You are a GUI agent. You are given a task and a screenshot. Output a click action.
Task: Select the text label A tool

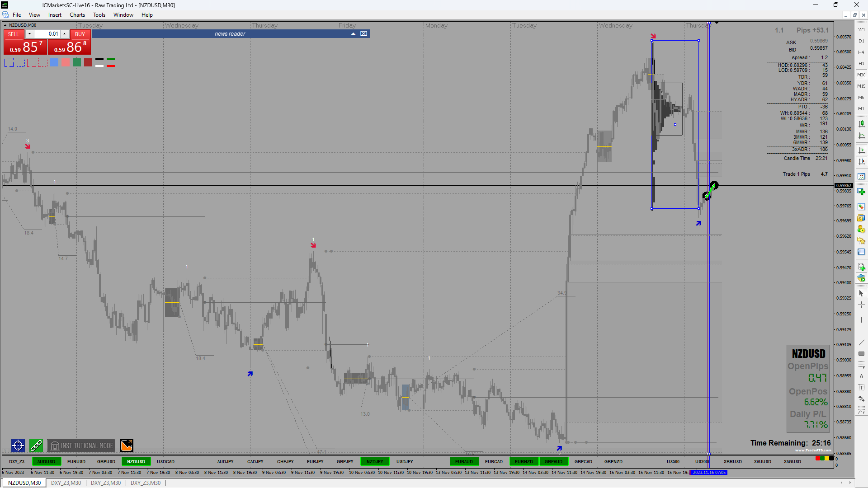click(x=861, y=376)
